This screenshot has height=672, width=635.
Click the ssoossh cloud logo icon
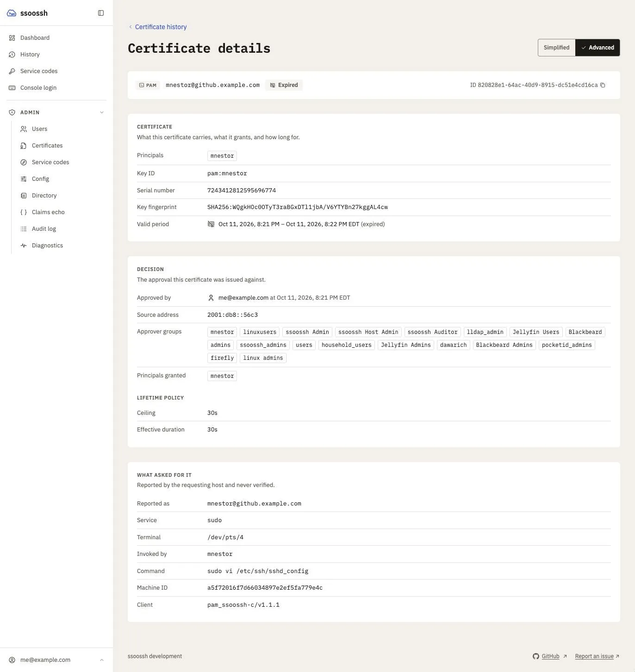click(x=12, y=13)
